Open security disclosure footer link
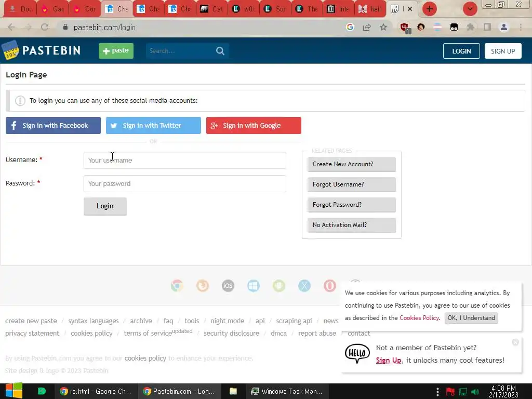Image resolution: width=532 pixels, height=399 pixels. pyautogui.click(x=231, y=334)
